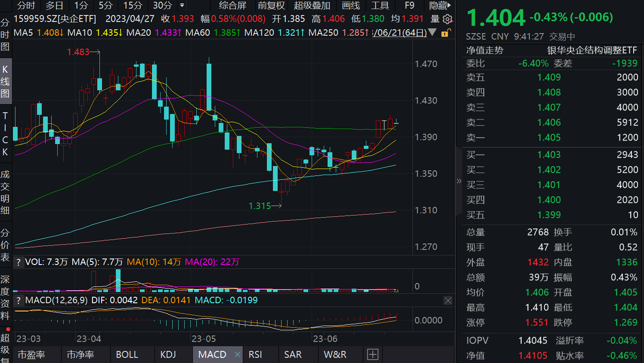
Task: Toggle the orange lock icon
Action: pyautogui.click(x=446, y=33)
